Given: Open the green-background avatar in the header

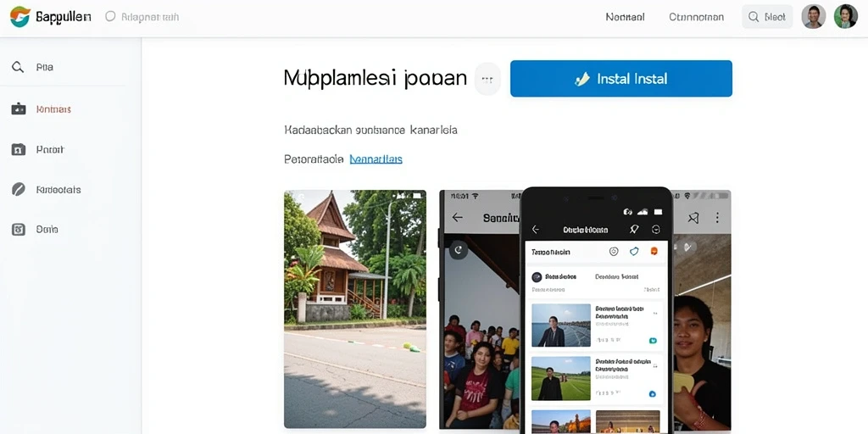Looking at the screenshot, I should coord(845,17).
